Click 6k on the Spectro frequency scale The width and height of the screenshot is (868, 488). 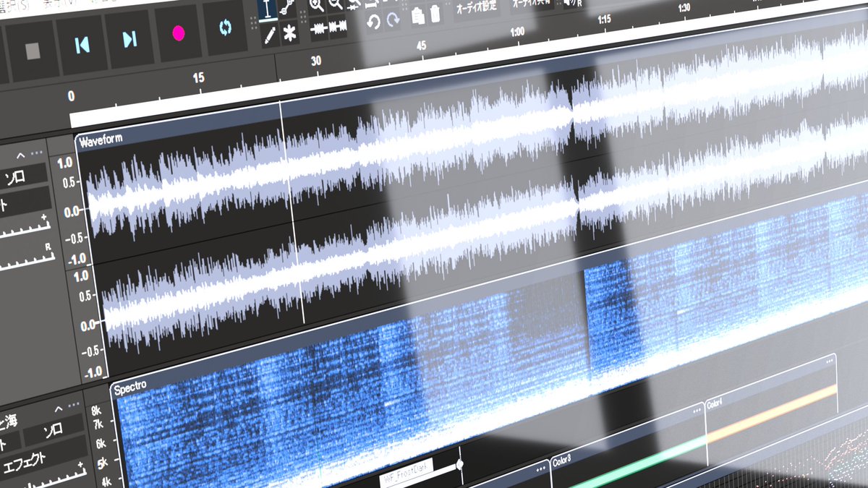pos(102,442)
